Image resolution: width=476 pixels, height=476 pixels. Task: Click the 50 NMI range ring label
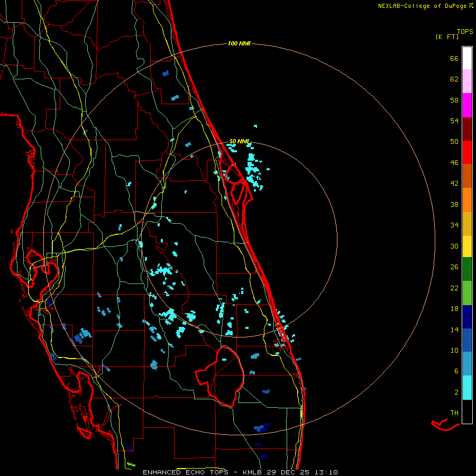pyautogui.click(x=239, y=141)
